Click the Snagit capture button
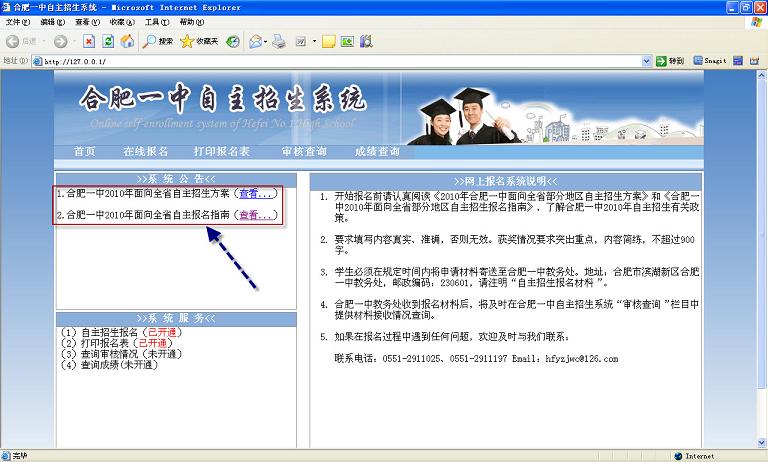The height and width of the screenshot is (462, 768). click(710, 61)
